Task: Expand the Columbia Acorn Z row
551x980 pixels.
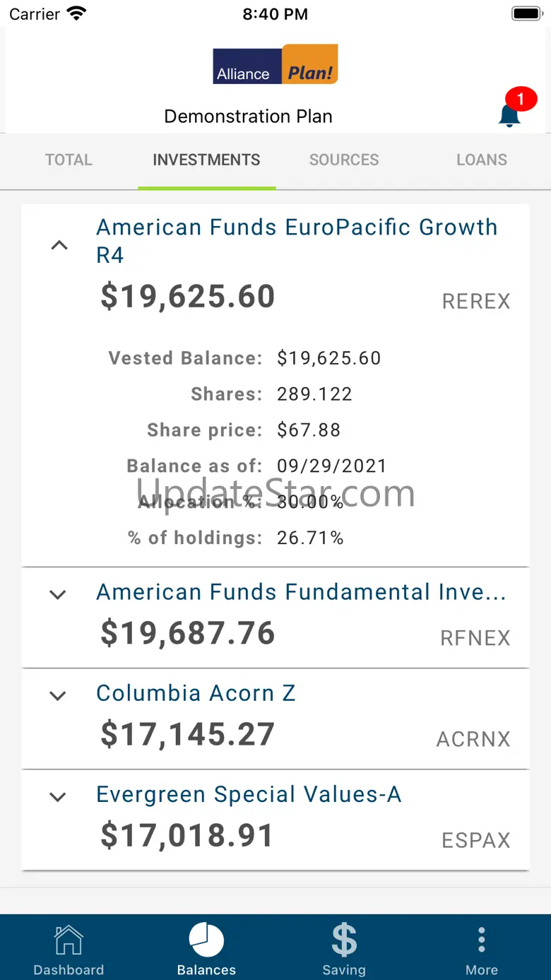Action: click(x=58, y=696)
